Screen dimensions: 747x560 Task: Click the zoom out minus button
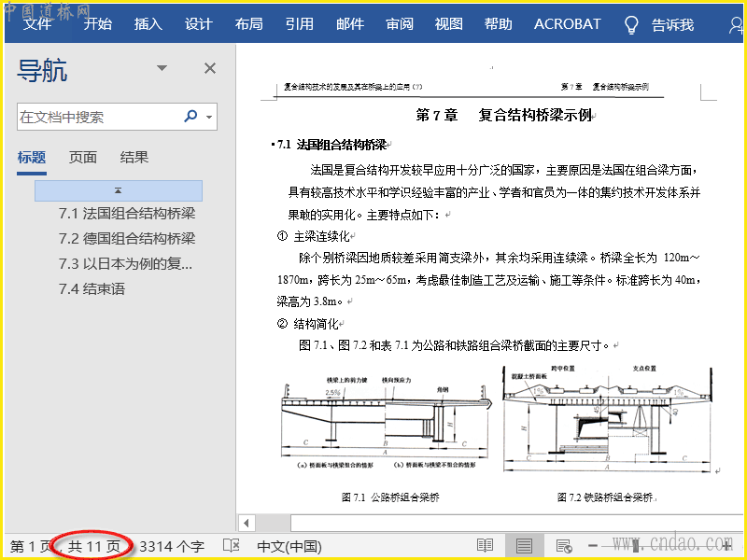[x=593, y=546]
